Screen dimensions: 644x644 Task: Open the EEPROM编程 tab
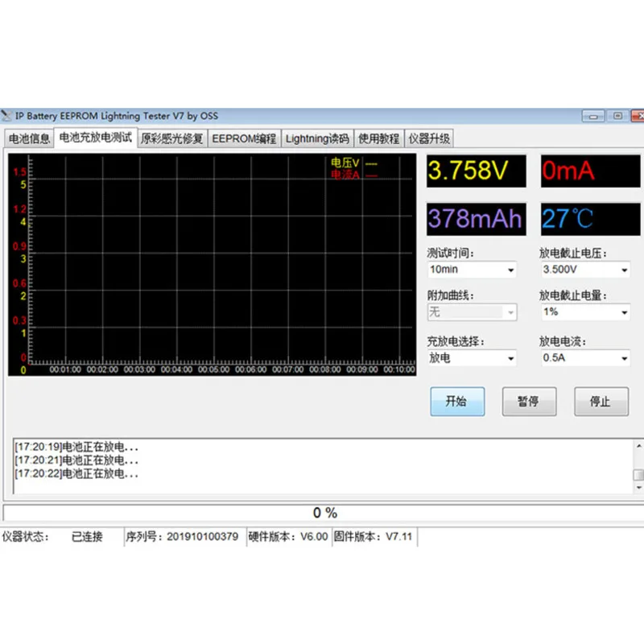coord(244,138)
